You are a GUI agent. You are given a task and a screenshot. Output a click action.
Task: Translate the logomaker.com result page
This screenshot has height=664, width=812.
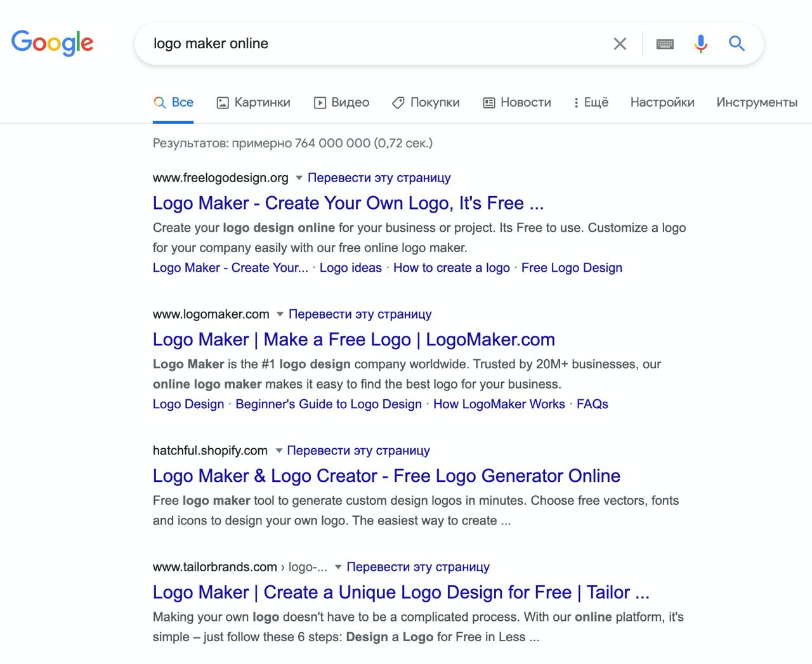(360, 314)
